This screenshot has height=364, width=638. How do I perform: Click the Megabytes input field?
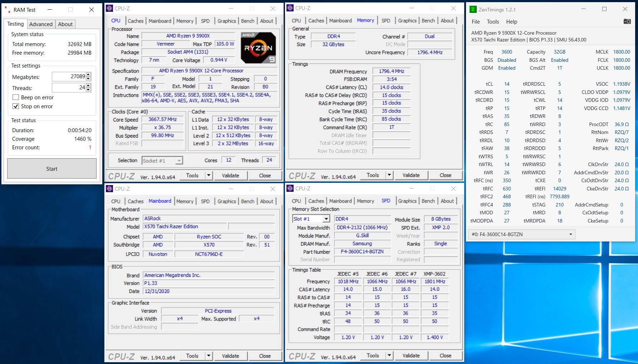pos(69,76)
